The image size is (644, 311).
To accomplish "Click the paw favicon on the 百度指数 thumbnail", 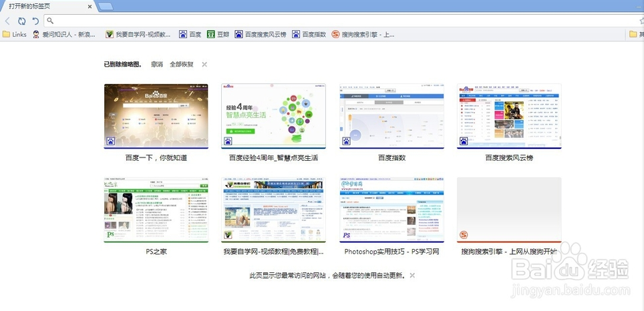I will (346, 141).
